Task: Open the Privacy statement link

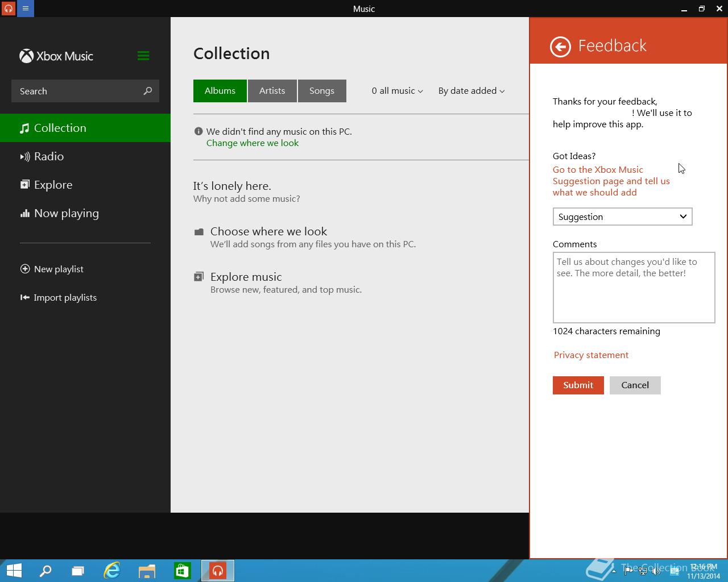Action: click(591, 355)
